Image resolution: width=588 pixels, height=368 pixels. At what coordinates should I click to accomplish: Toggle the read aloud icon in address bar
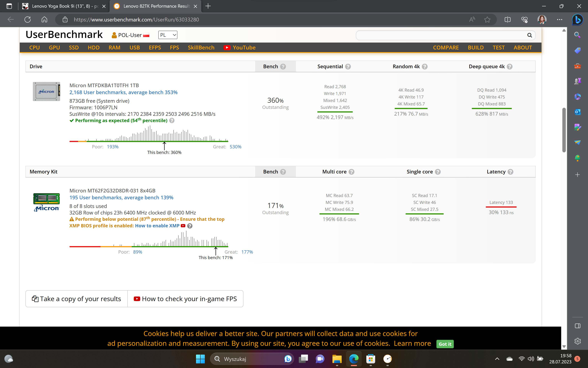click(472, 20)
